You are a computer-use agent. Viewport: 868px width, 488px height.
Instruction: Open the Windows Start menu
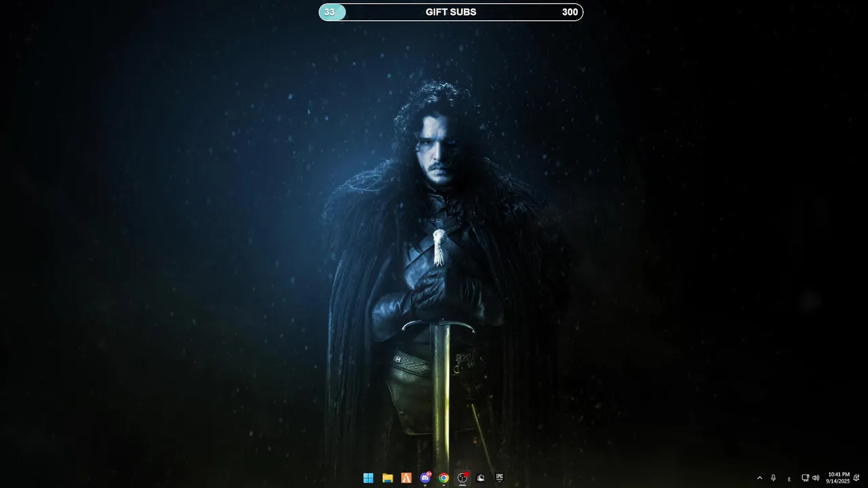368,478
